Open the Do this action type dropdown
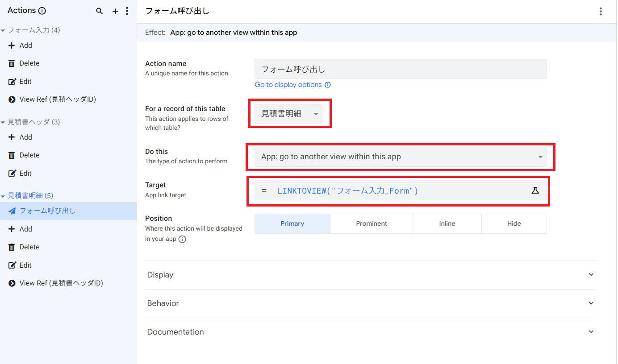The image size is (618, 364). [401, 157]
